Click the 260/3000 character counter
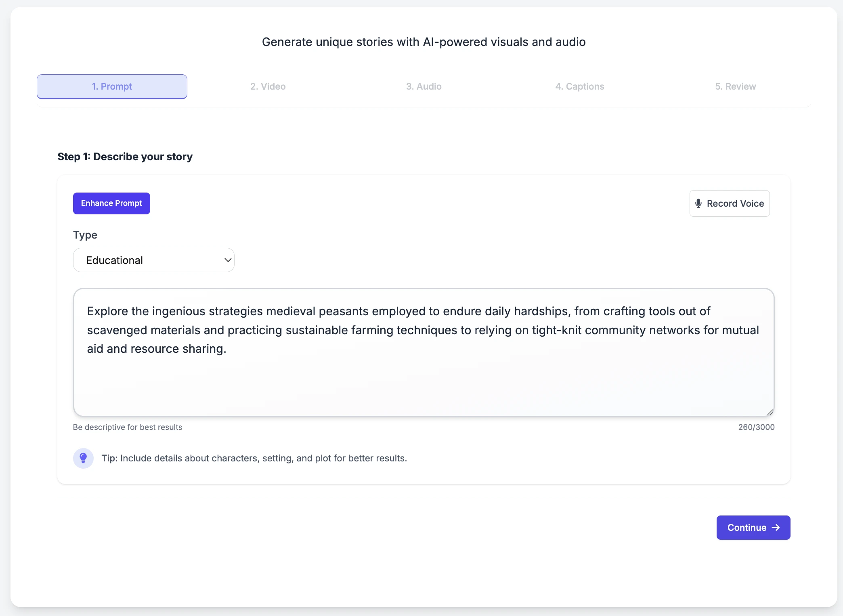Image resolution: width=843 pixels, height=616 pixels. (756, 427)
